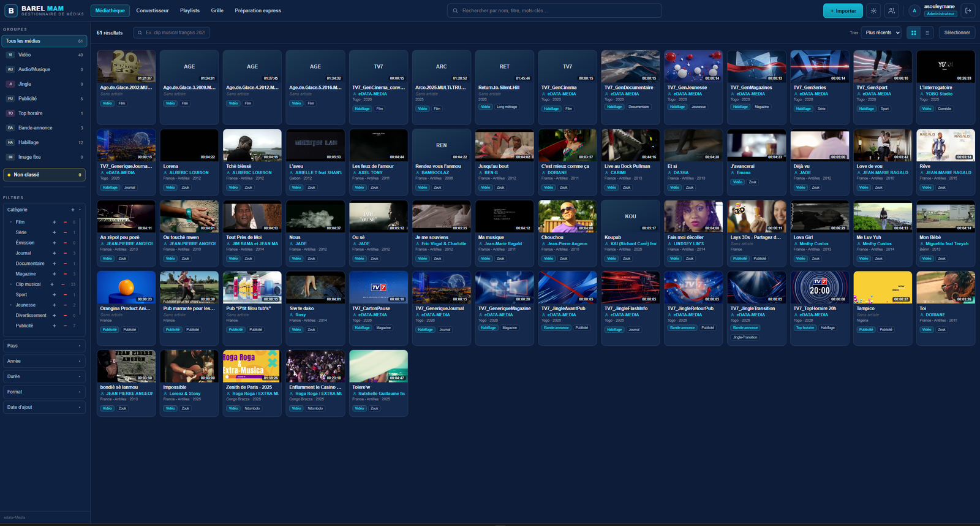Click the search magnifier icon
Image resolution: width=980 pixels, height=526 pixels.
tap(456, 10)
